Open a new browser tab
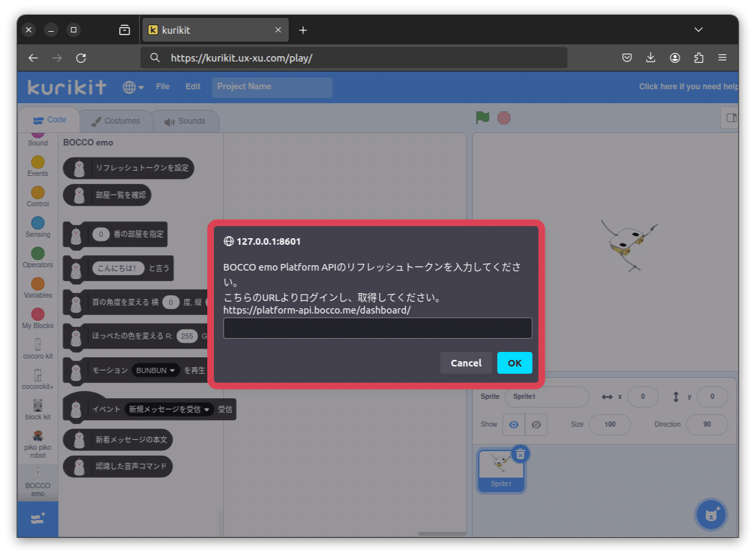The width and height of the screenshot is (756, 557). pos(303,30)
